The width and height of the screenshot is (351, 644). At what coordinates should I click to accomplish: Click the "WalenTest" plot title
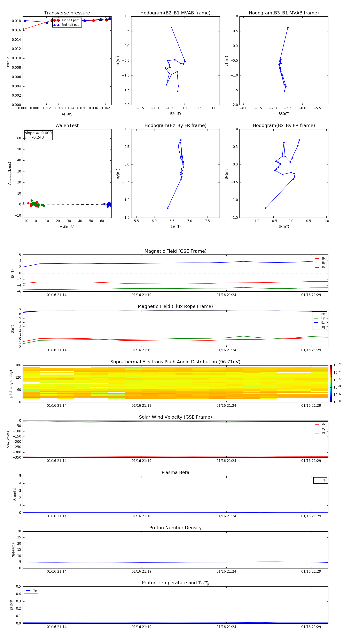pyautogui.click(x=67, y=125)
